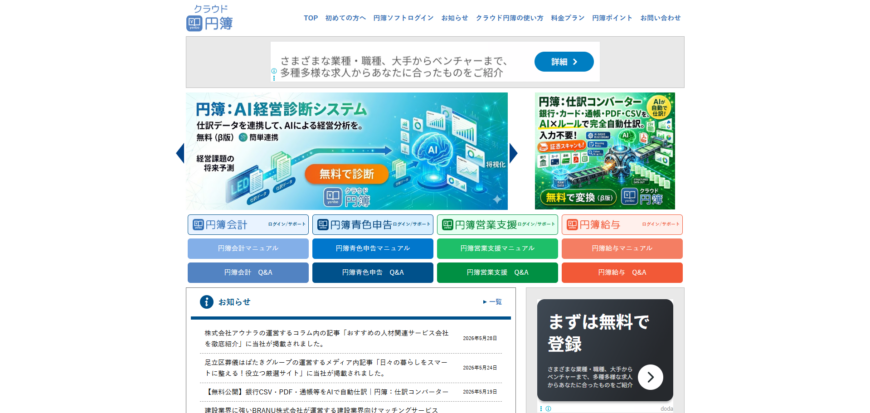Click the ad info icon on banner ad
Image resolution: width=870 pixels, height=413 pixels.
(x=274, y=72)
